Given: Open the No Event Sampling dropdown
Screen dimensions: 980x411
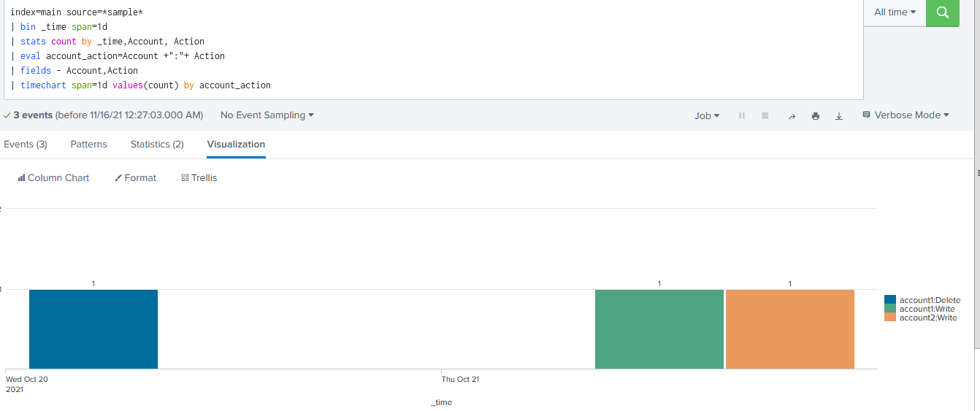Looking at the screenshot, I should (267, 115).
